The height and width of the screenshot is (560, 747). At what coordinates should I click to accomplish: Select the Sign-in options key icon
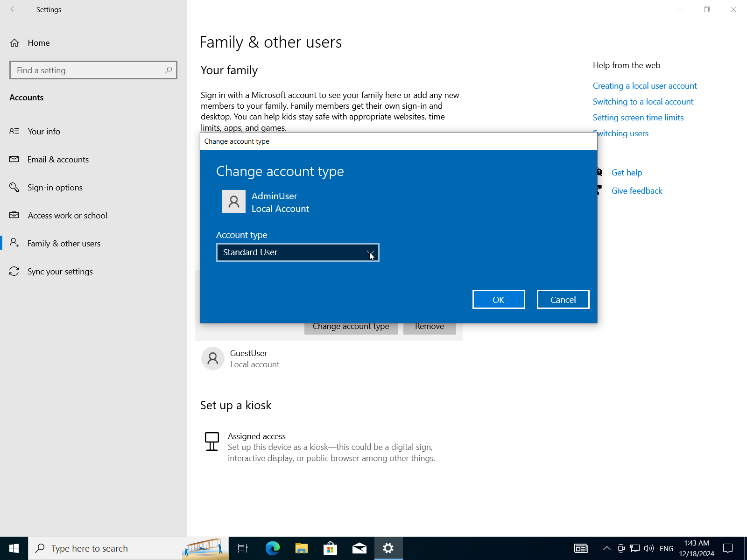(x=14, y=187)
